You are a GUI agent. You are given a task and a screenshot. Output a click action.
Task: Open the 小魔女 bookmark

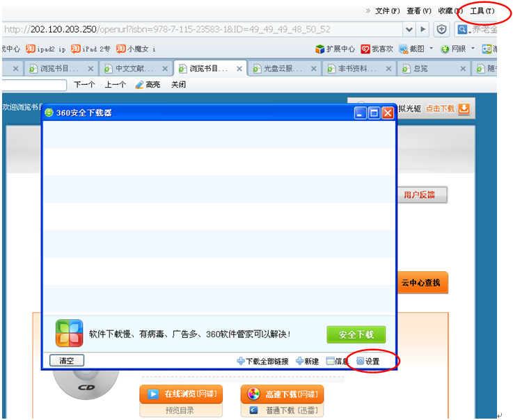point(136,49)
